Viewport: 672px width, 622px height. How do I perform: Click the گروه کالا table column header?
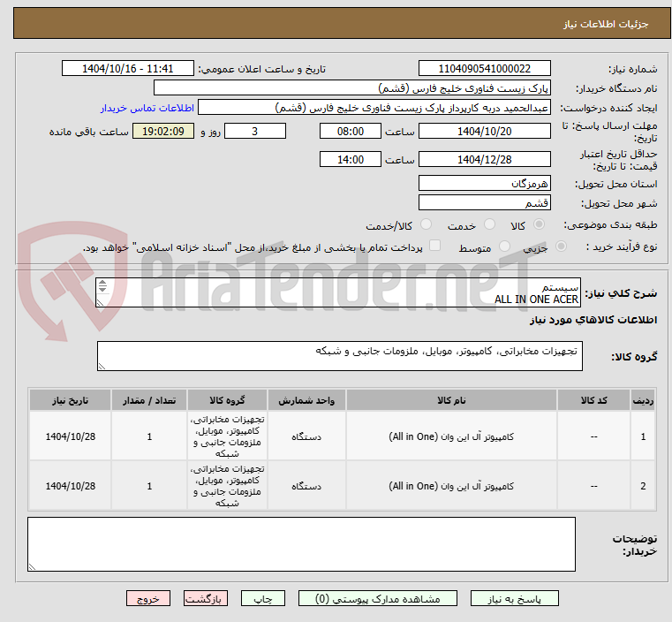pos(227,400)
